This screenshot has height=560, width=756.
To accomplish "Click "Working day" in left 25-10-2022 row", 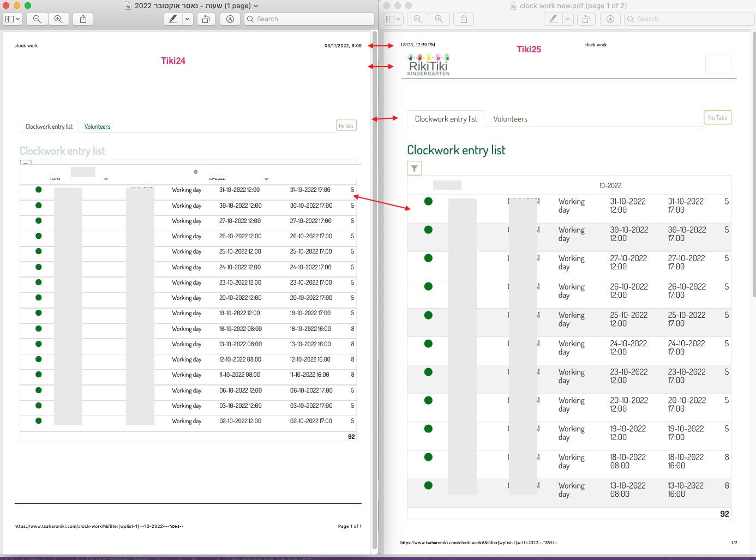I will coord(187,251).
